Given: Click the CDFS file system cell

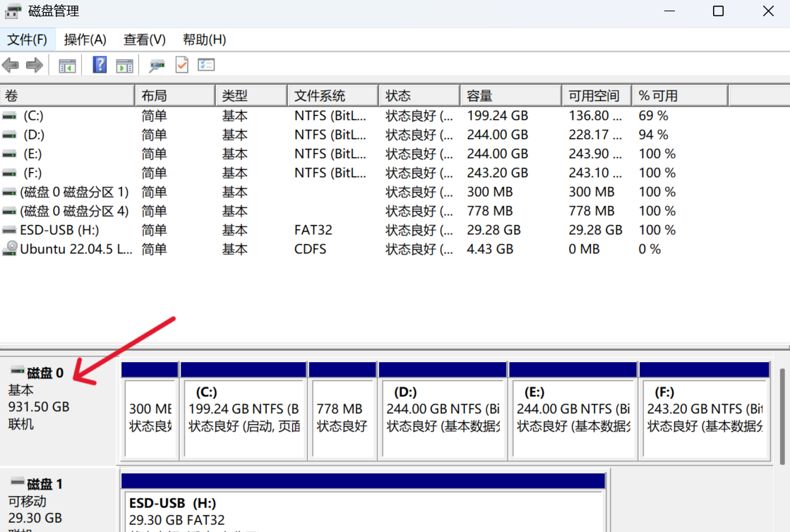Looking at the screenshot, I should pyautogui.click(x=310, y=249).
